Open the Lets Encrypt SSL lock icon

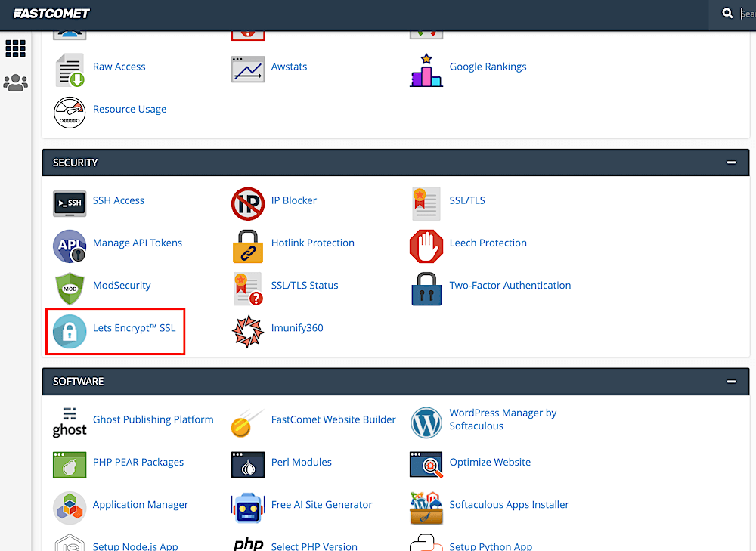[70, 331]
